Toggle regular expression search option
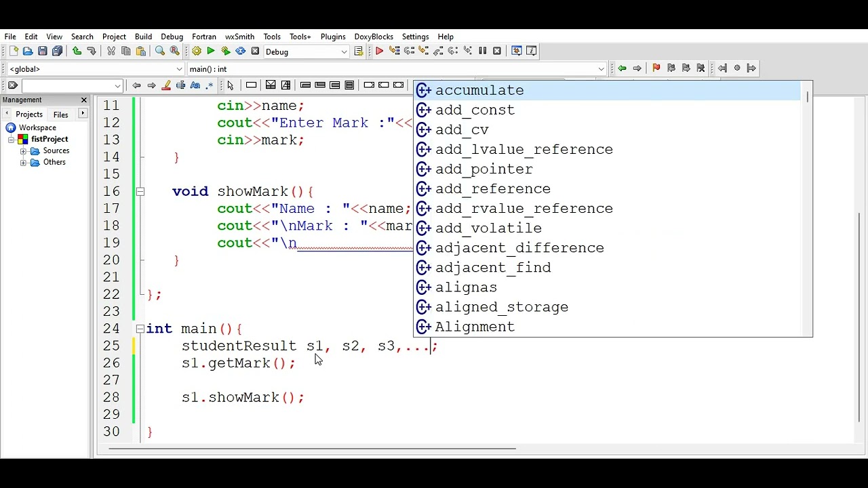868x488 pixels. click(x=210, y=85)
